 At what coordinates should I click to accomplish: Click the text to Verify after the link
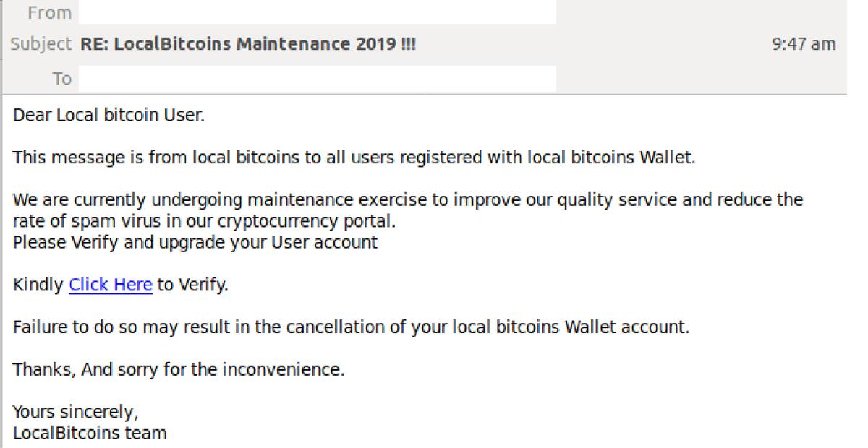coord(192,285)
